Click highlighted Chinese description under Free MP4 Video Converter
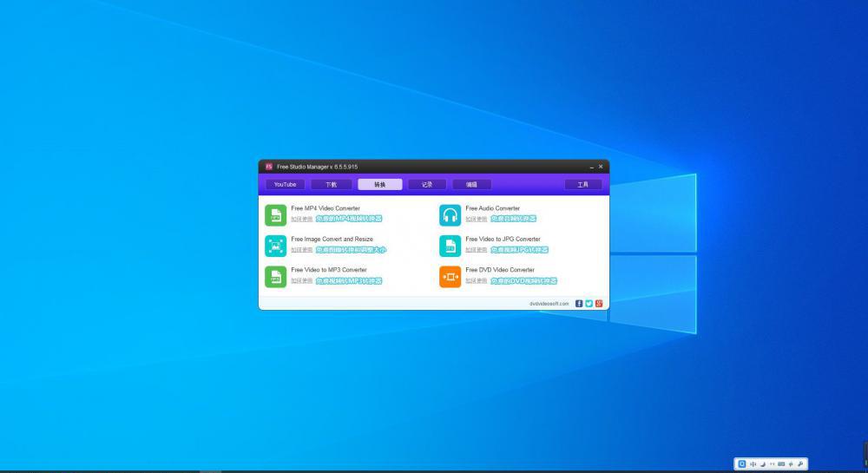Image resolution: width=868 pixels, height=473 pixels. 349,219
